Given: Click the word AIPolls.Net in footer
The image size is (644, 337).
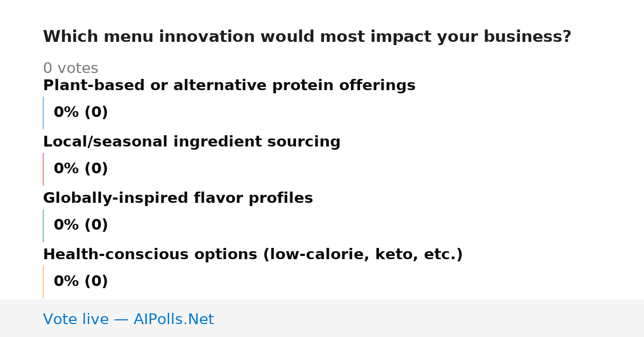Looking at the screenshot, I should (x=173, y=319).
